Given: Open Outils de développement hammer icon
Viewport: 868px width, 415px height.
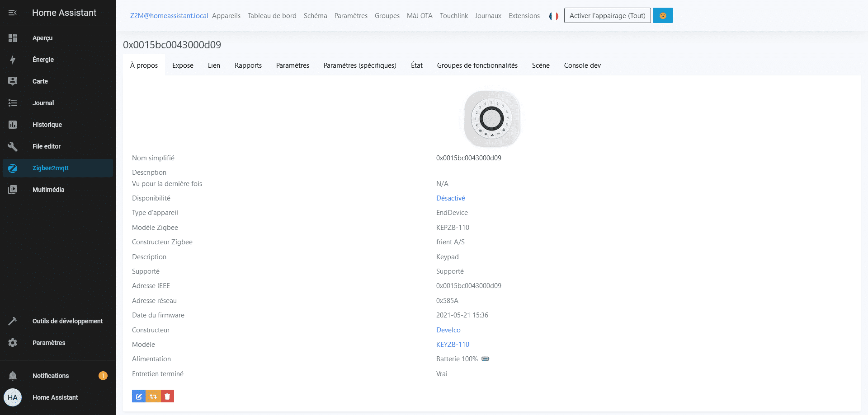Looking at the screenshot, I should [x=13, y=321].
